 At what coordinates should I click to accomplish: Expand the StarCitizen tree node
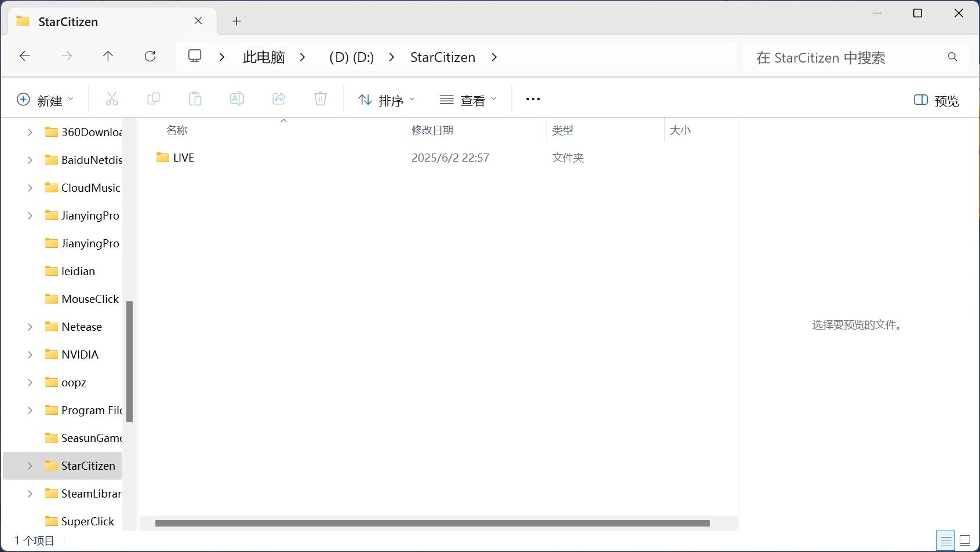30,466
